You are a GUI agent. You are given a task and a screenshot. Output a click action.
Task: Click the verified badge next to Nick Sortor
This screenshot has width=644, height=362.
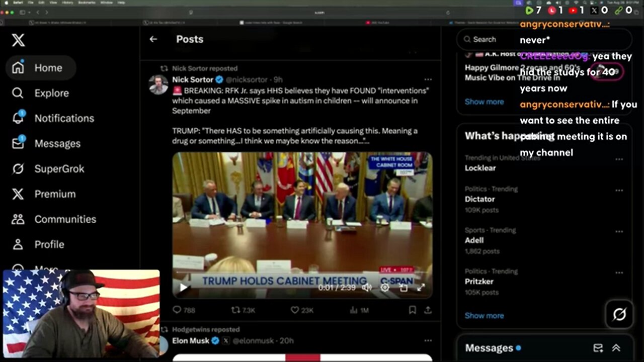(x=219, y=79)
